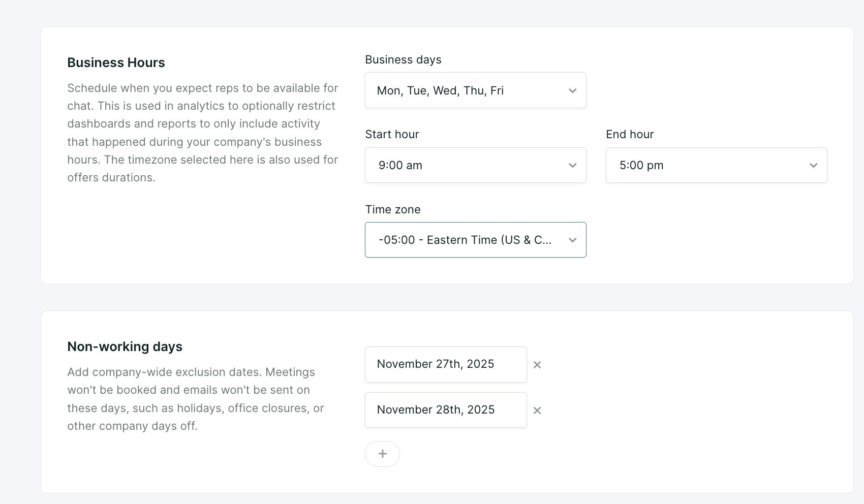
Task: Click the chevron arrow in Time zone field
Action: [x=572, y=240]
